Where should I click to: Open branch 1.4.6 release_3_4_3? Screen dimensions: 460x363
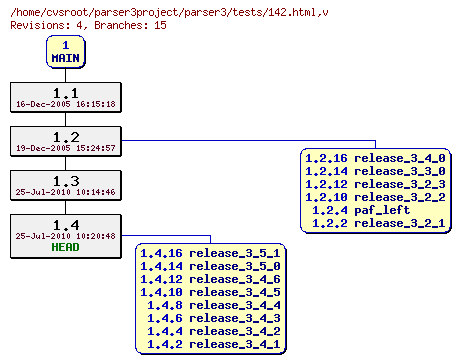[x=214, y=318]
